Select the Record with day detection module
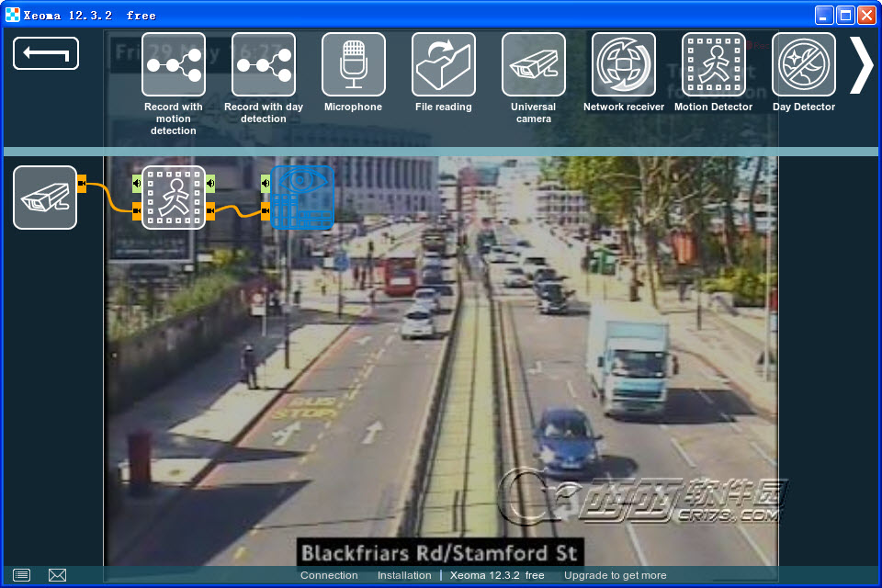882x588 pixels. pos(264,64)
